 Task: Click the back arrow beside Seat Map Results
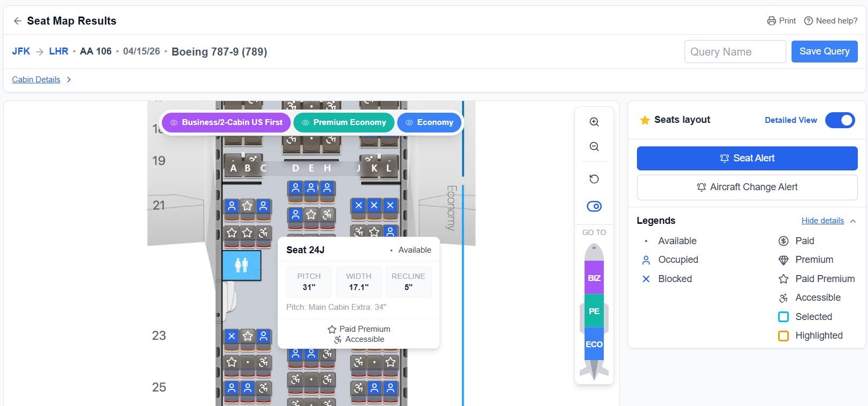18,21
